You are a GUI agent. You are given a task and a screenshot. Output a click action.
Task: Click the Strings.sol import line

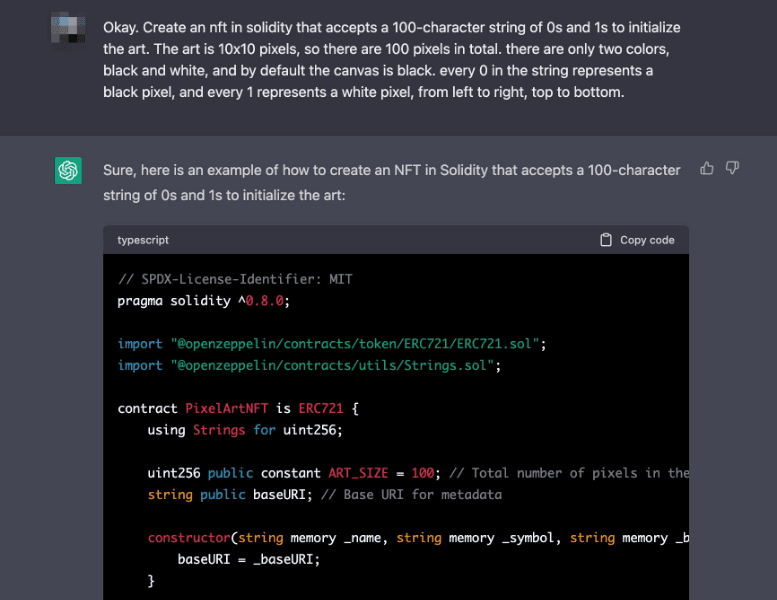pyautogui.click(x=309, y=366)
